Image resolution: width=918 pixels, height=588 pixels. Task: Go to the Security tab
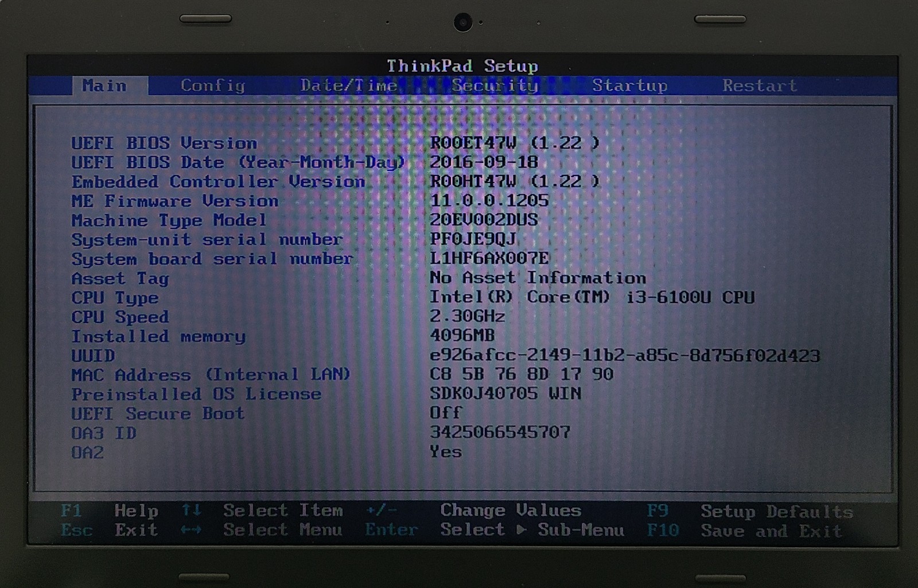pyautogui.click(x=495, y=85)
